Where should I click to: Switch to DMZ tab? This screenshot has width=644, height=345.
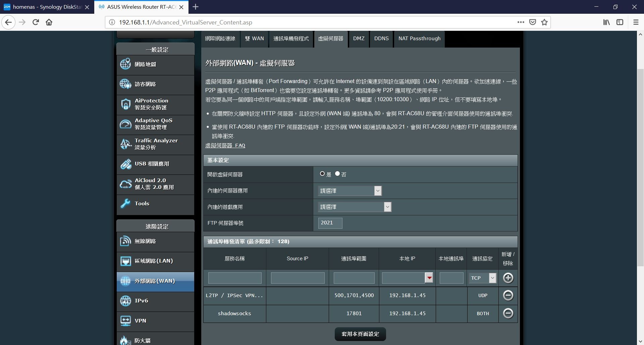(x=359, y=39)
